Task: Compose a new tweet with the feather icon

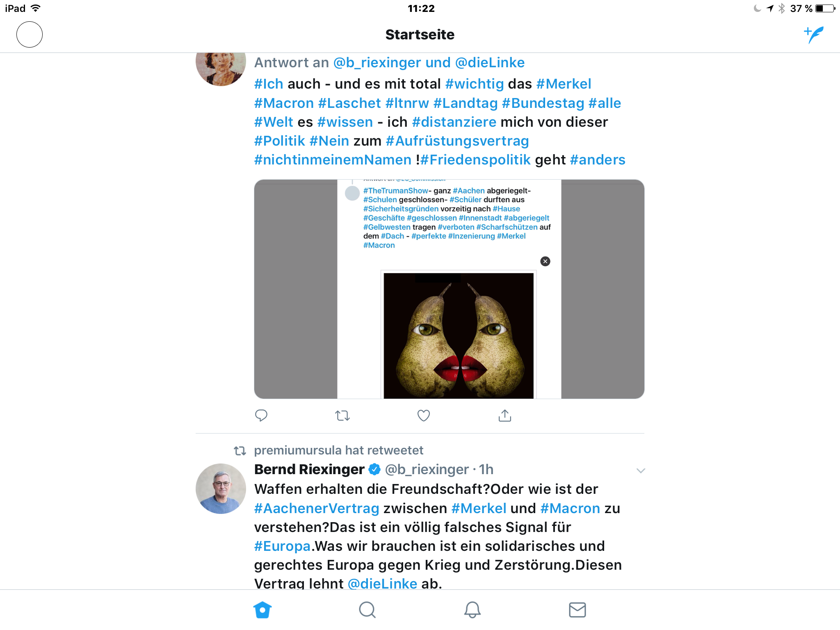Action: pyautogui.click(x=814, y=34)
